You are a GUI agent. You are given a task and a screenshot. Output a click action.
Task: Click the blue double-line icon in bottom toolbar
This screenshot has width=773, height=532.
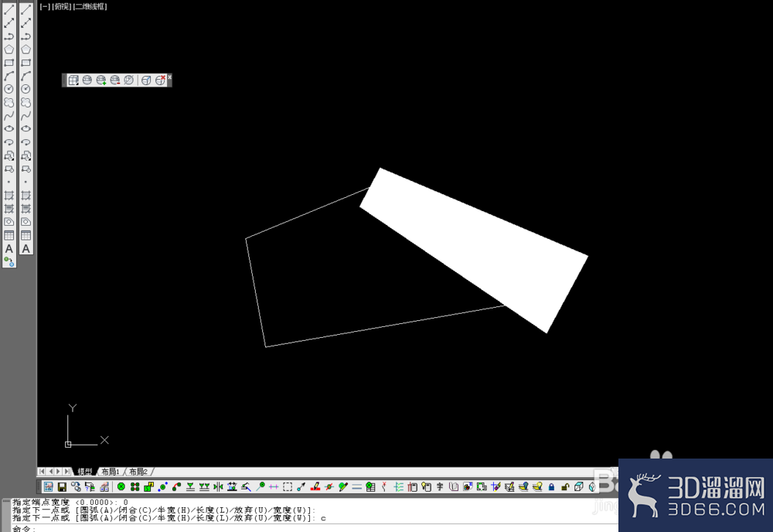point(356,487)
